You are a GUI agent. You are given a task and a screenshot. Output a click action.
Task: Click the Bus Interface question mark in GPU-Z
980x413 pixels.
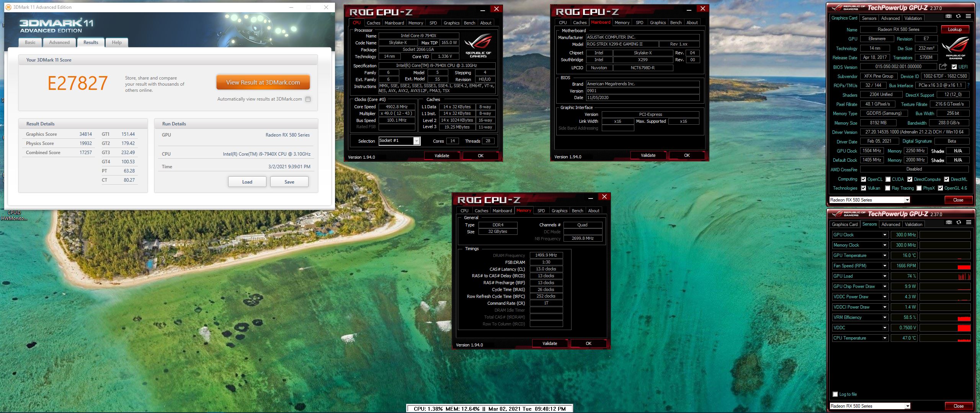(969, 85)
